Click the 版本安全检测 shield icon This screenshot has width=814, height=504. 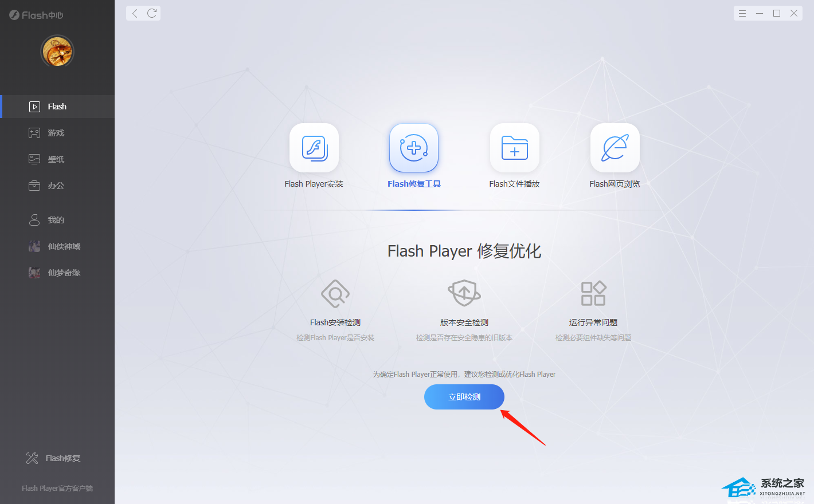464,293
